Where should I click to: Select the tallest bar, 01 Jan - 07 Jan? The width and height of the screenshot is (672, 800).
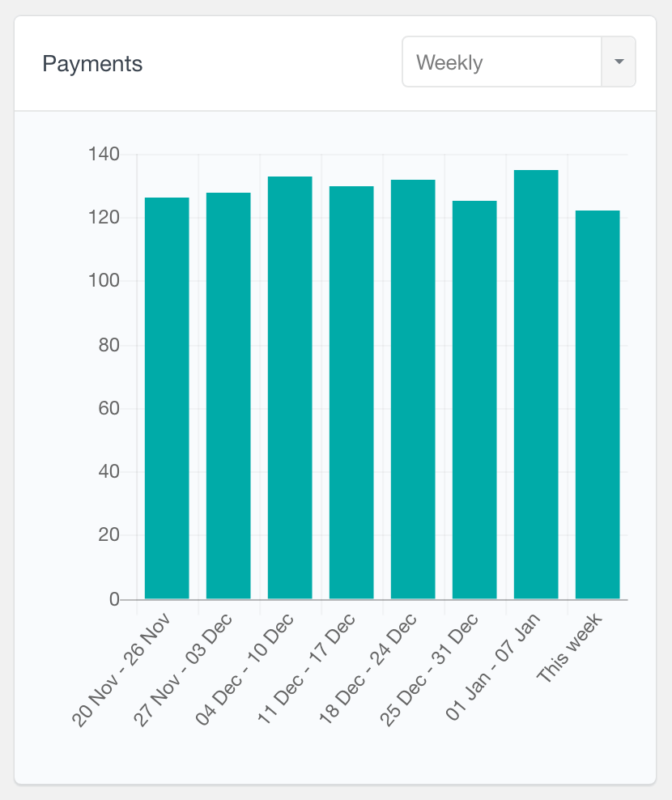(536, 385)
